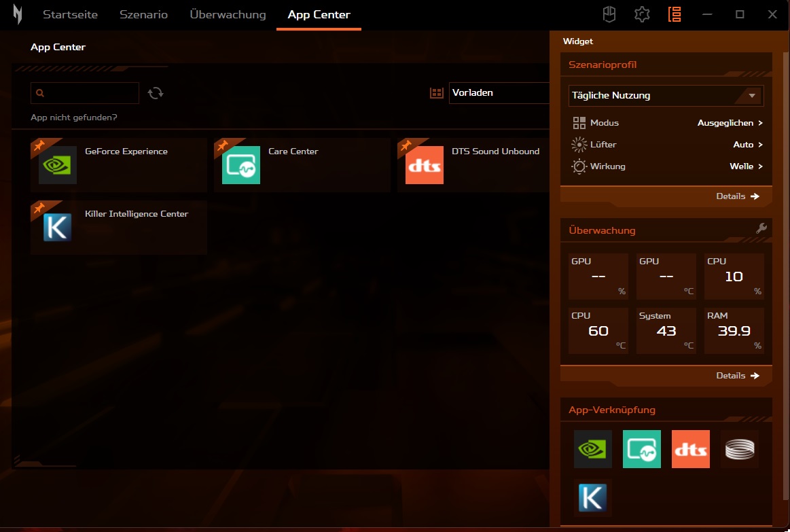The image size is (790, 532).
Task: Click the App-Verknüpfung widget heading
Action: (612, 410)
